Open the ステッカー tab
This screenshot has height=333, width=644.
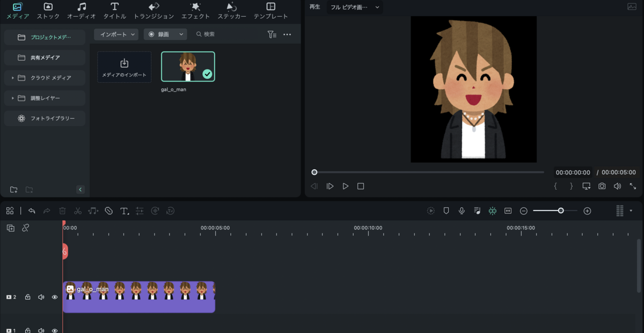point(232,11)
